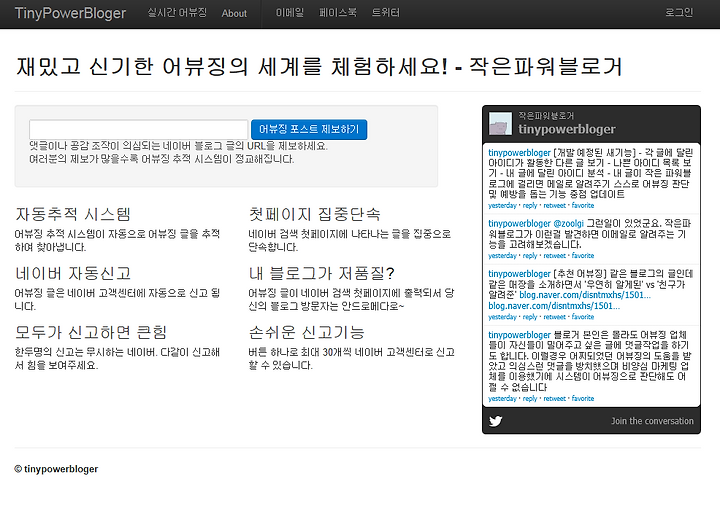
Task: Click the 작은파워블로거 label in widget header
Action: [546, 115]
